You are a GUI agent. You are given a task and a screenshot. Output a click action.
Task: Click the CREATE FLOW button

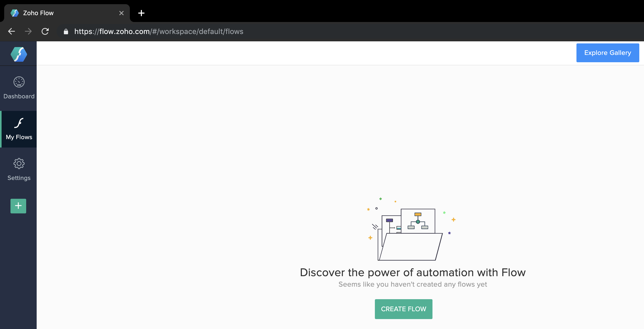[x=403, y=309]
